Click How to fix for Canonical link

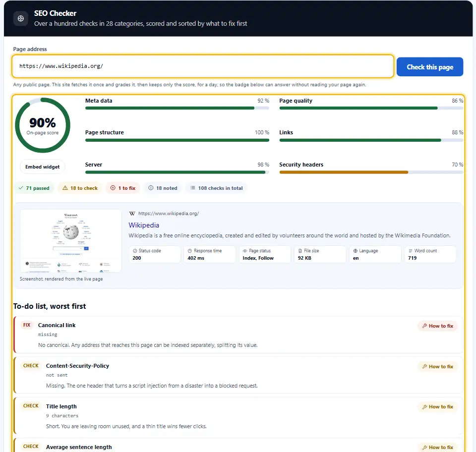437,326
